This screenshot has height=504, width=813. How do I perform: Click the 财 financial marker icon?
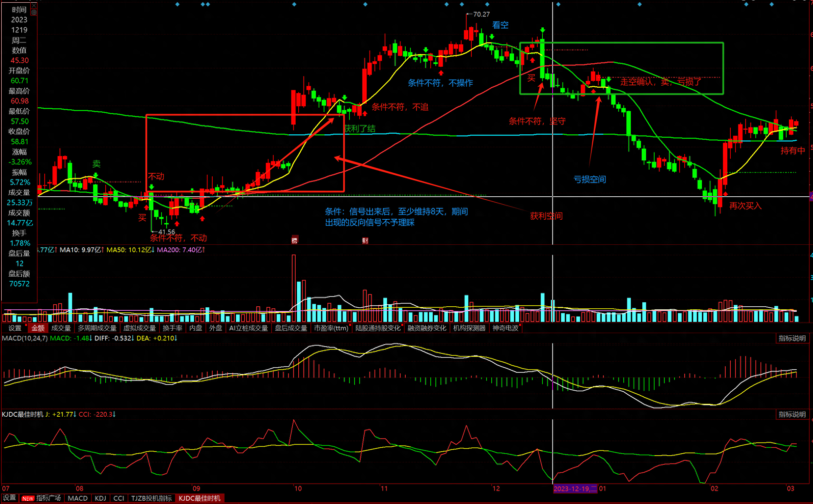[365, 241]
